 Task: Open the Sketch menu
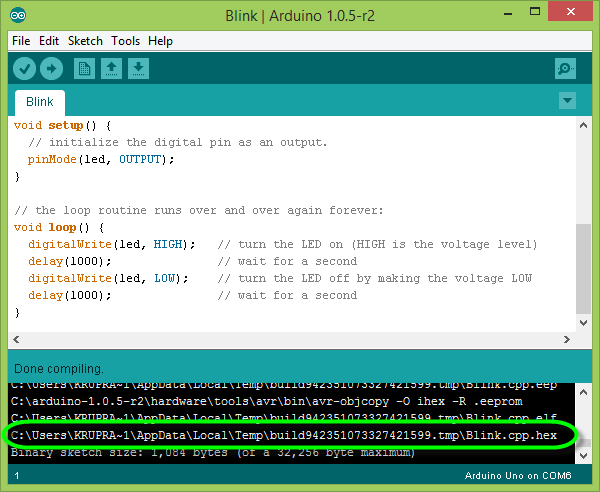click(85, 41)
